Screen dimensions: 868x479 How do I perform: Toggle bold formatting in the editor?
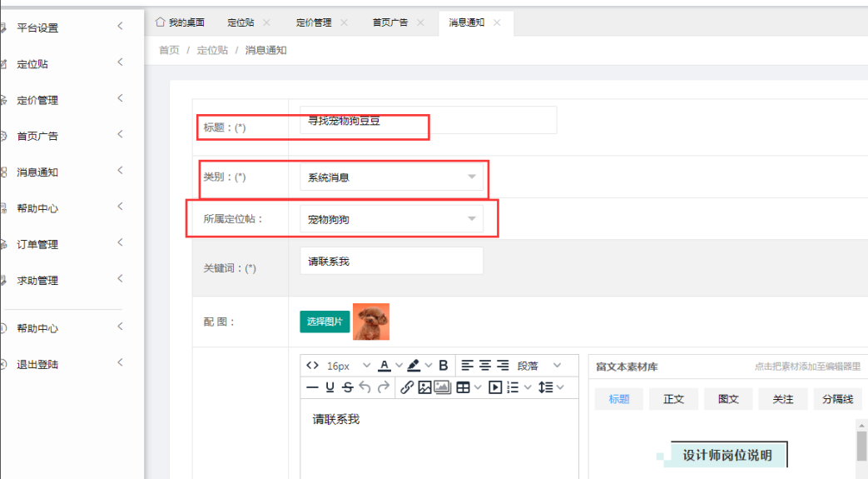(444, 366)
